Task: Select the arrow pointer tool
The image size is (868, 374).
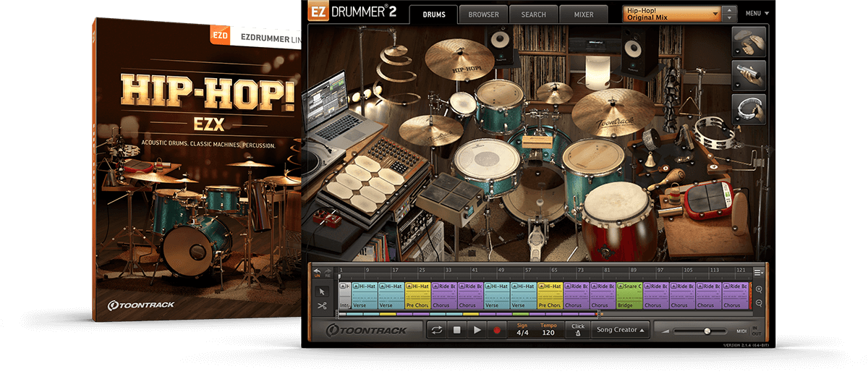Action: (322, 291)
